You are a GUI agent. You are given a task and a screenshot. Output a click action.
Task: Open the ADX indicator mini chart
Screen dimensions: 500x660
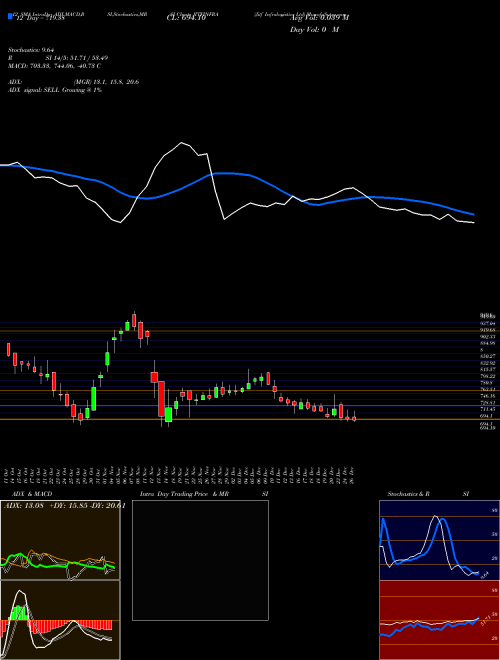(x=60, y=540)
